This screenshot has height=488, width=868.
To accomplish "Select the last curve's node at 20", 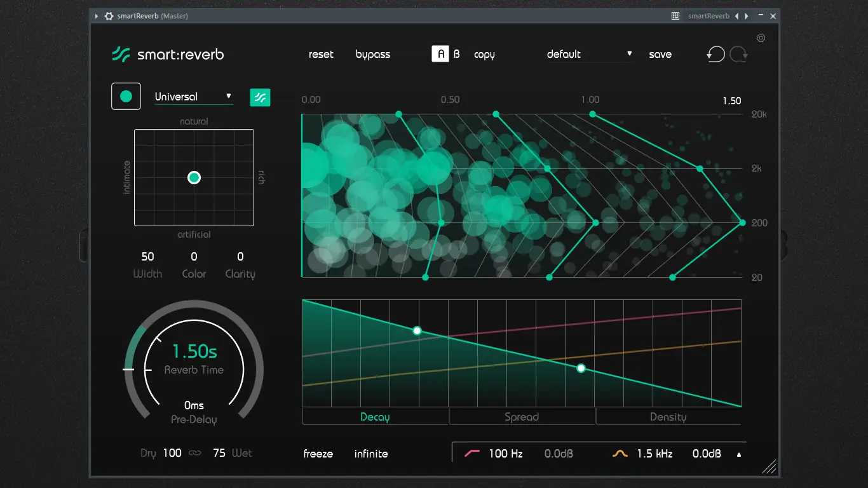I will [672, 278].
